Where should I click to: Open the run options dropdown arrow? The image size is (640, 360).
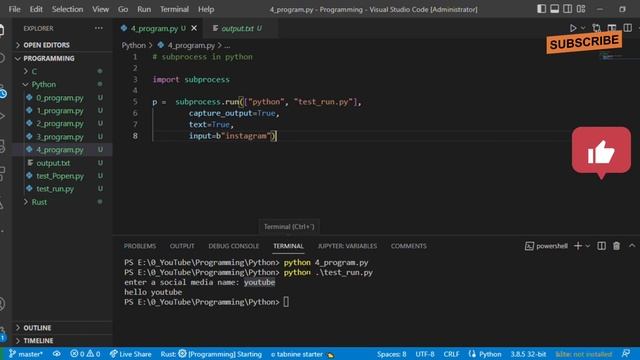(583, 28)
